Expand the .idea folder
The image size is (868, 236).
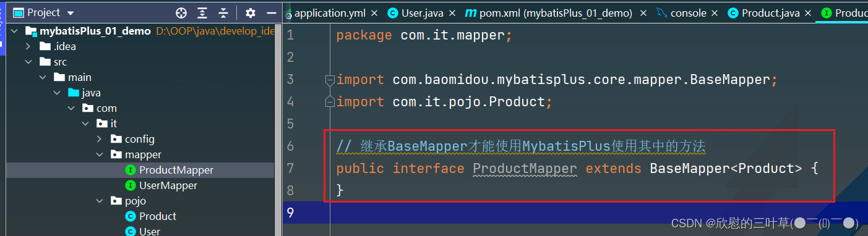[28, 46]
